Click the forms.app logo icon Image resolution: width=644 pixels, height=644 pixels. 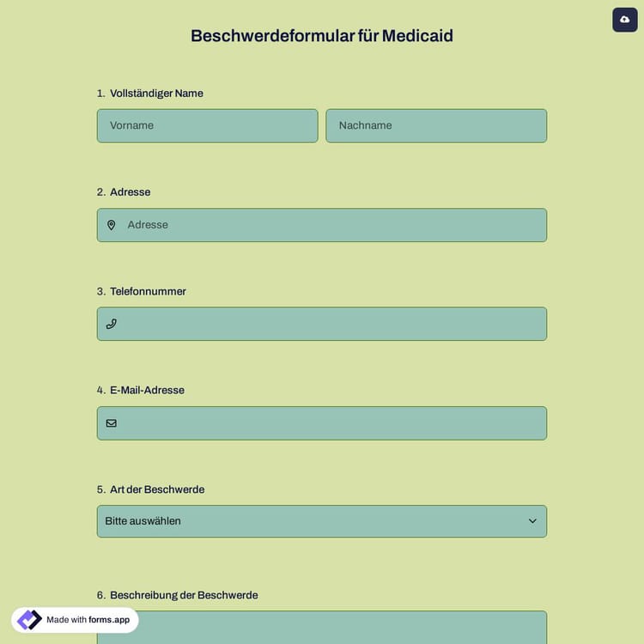pyautogui.click(x=29, y=619)
